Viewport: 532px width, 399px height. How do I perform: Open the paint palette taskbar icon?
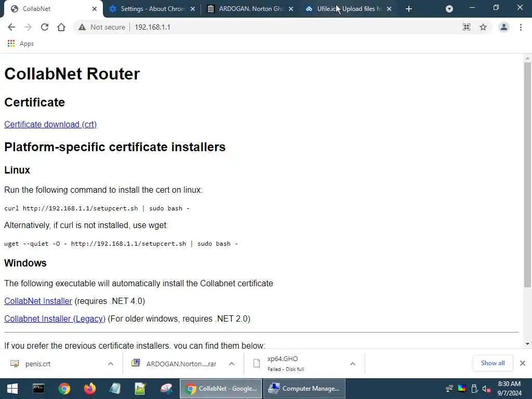point(166,389)
